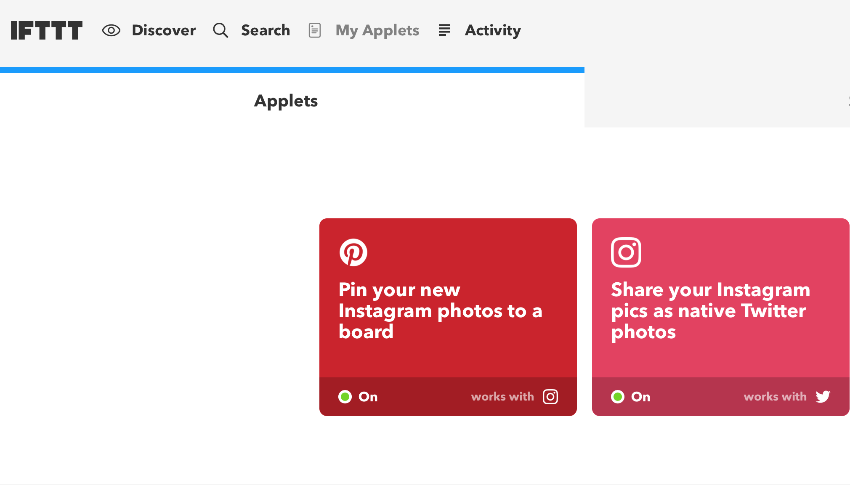850x504 pixels.
Task: Open the Search page
Action: (266, 30)
